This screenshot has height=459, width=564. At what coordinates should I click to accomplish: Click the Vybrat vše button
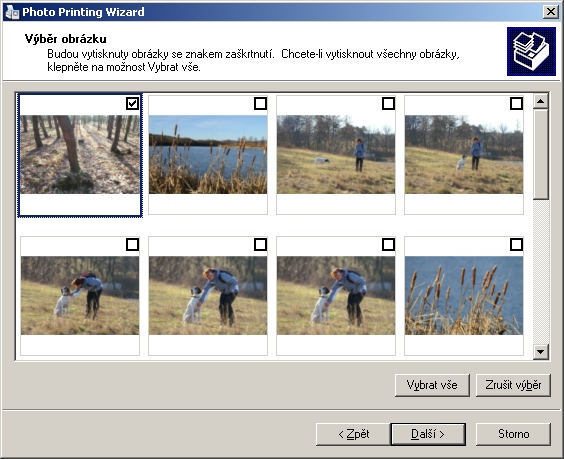click(432, 385)
